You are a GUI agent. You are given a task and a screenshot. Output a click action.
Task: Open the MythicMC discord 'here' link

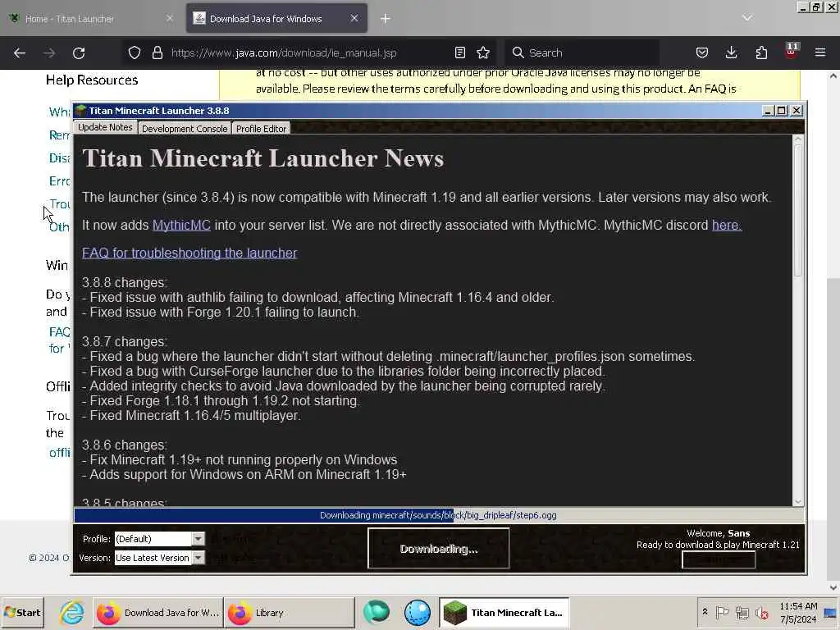click(727, 225)
